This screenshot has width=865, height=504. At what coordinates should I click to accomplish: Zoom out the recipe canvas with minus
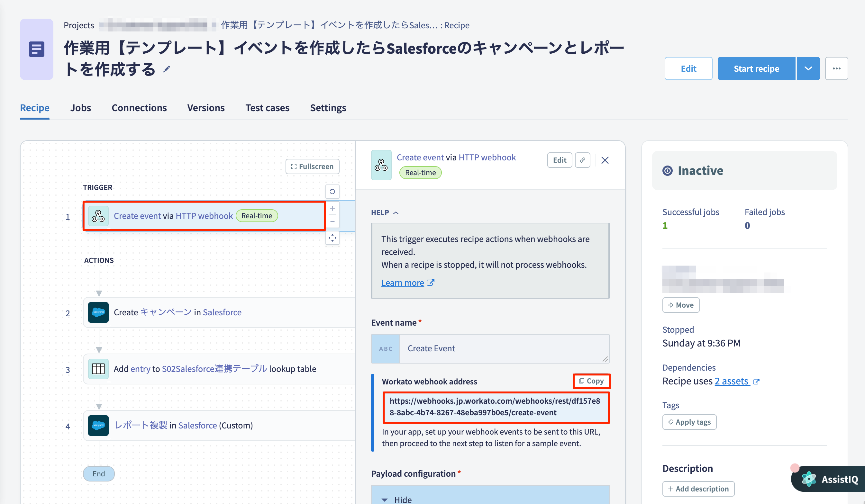pyautogui.click(x=332, y=221)
